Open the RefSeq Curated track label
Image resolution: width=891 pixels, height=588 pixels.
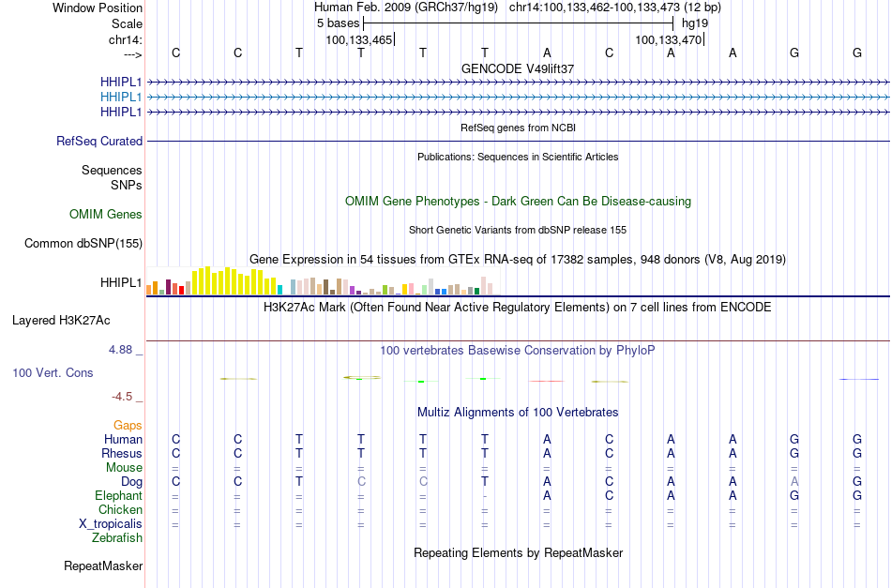coord(99,141)
